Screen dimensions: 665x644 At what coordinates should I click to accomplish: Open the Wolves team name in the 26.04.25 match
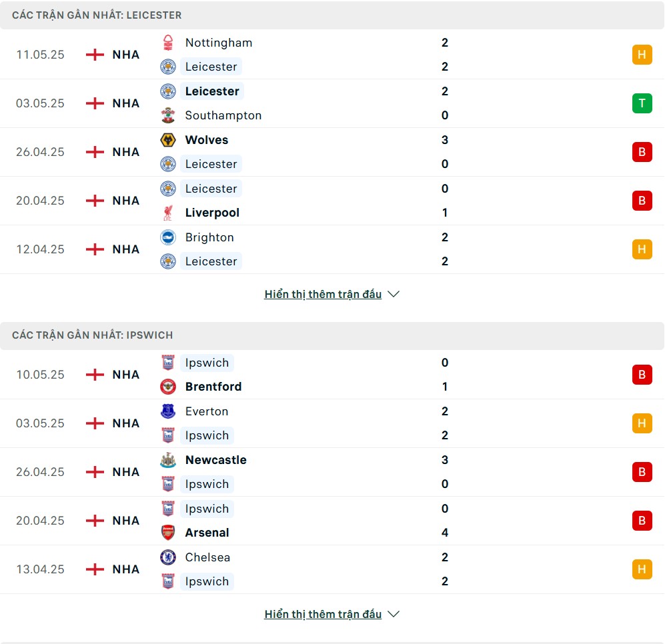click(207, 140)
